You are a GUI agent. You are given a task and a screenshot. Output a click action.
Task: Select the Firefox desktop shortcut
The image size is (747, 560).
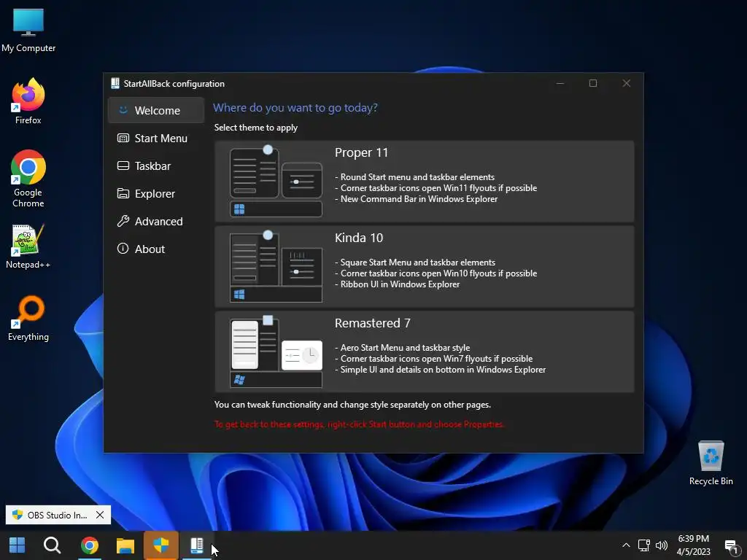pos(28,101)
